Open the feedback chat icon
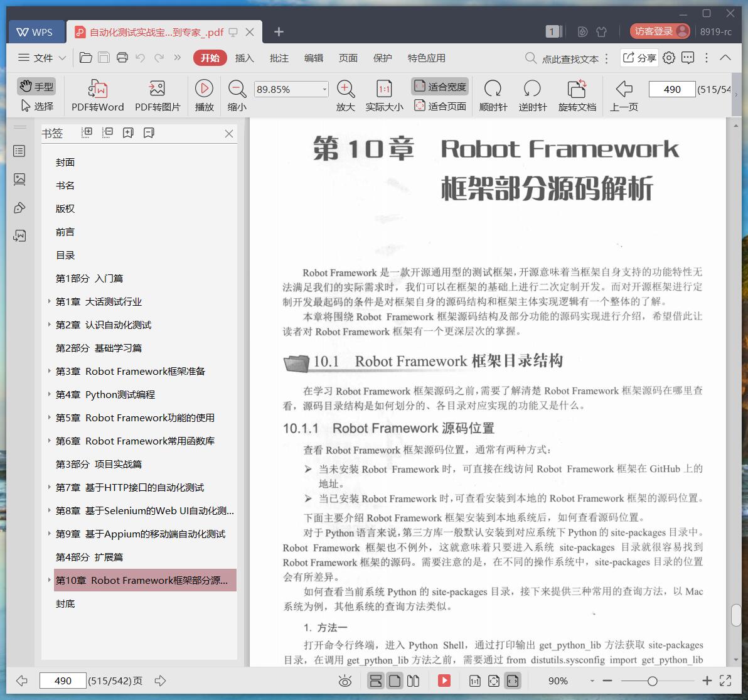748x700 pixels. pos(687,58)
